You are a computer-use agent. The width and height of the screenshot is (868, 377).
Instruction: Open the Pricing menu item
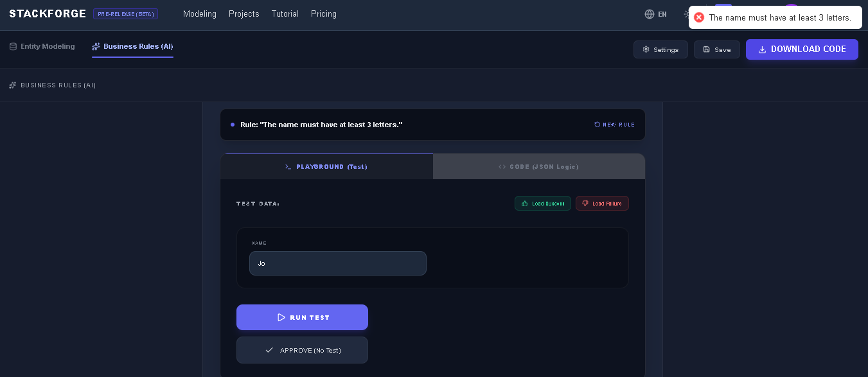(324, 14)
